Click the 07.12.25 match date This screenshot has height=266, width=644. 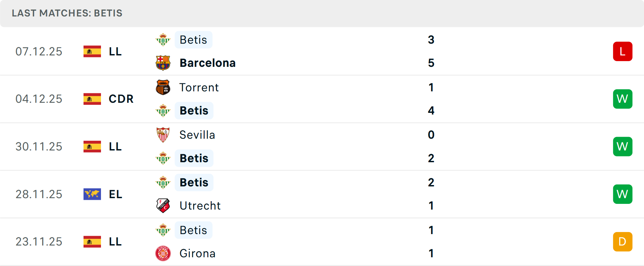click(x=39, y=51)
